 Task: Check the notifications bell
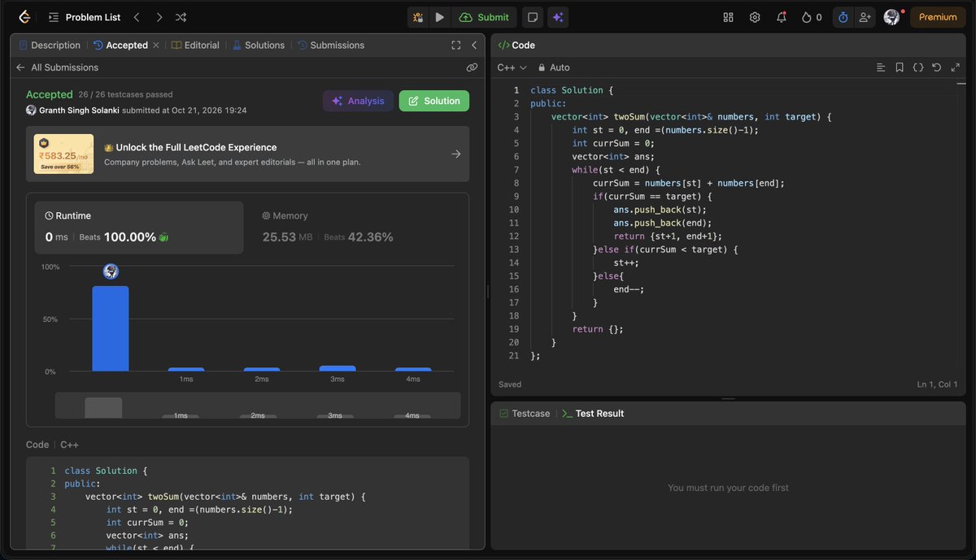(782, 17)
